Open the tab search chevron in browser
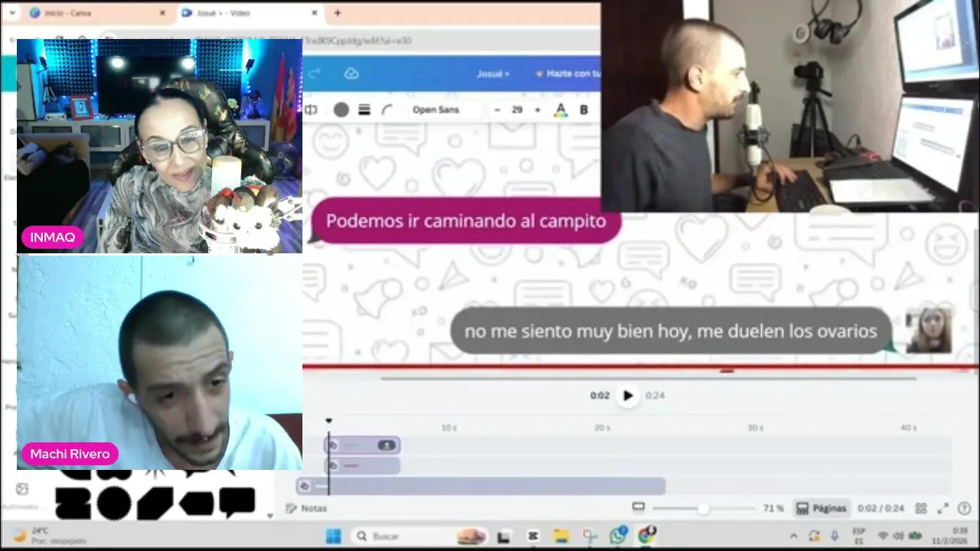980x551 pixels. tap(11, 13)
